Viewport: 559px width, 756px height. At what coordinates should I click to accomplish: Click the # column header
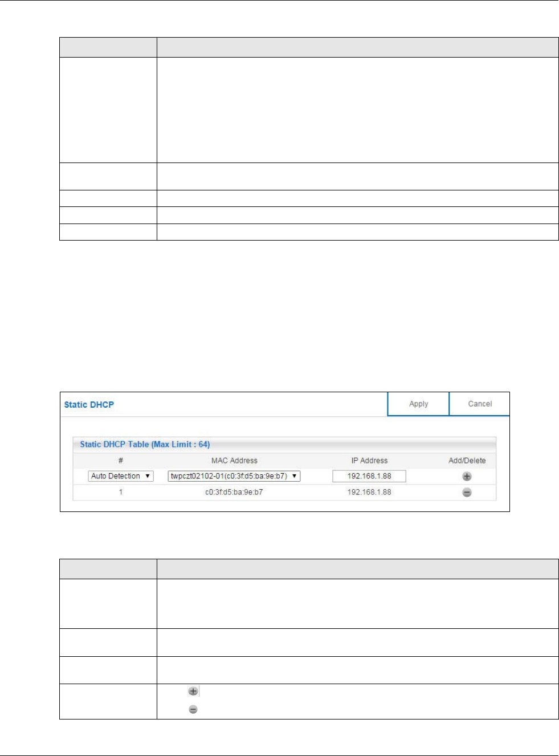tap(121, 461)
